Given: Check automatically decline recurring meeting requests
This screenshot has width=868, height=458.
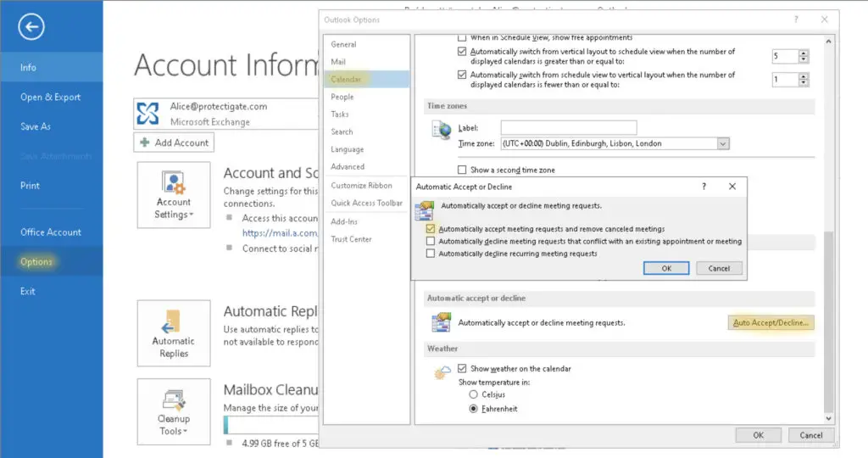Looking at the screenshot, I should pyautogui.click(x=430, y=254).
